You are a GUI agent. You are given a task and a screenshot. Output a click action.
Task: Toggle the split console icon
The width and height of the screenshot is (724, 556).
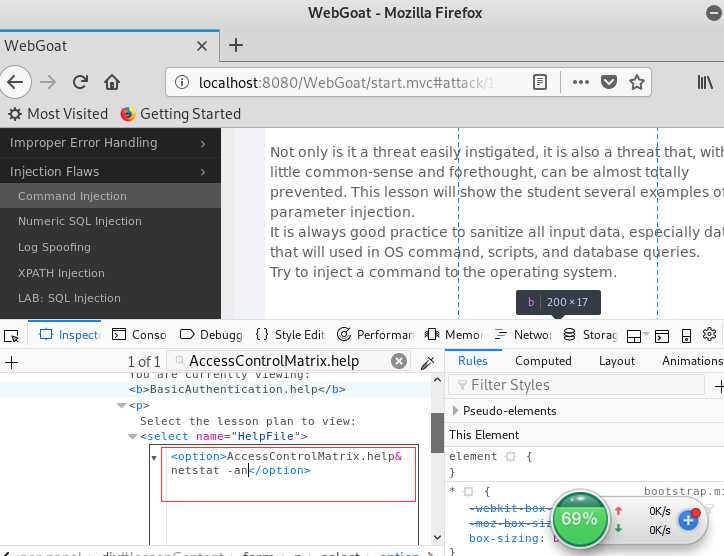(662, 336)
